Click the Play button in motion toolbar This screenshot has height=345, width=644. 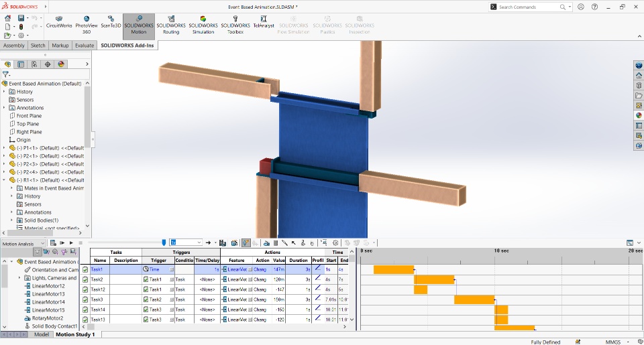(71, 243)
